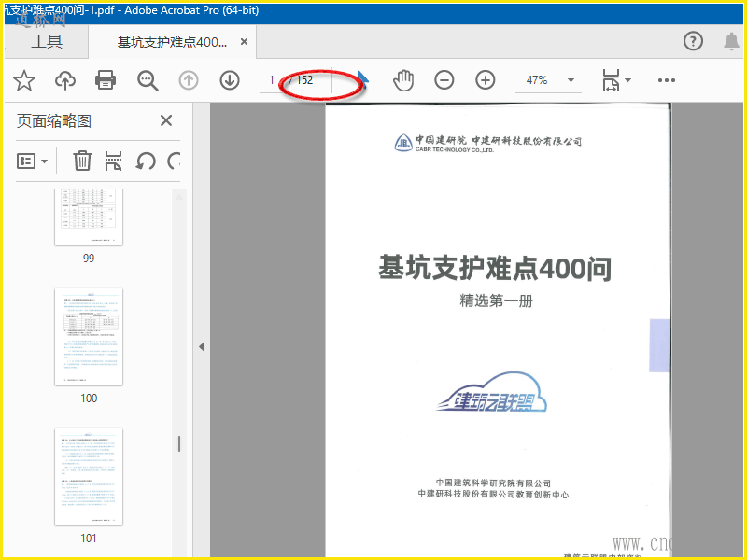Select page 99 thumbnail

pos(89,217)
